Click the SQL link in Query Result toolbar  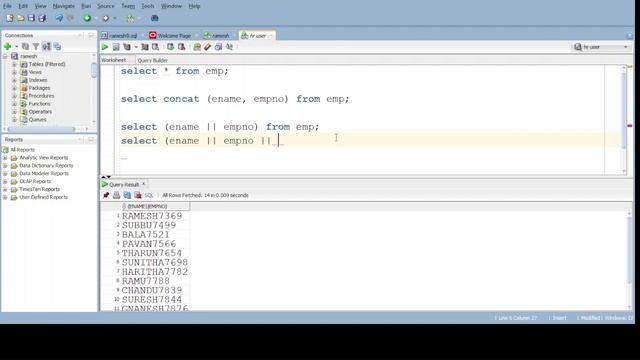point(149,195)
